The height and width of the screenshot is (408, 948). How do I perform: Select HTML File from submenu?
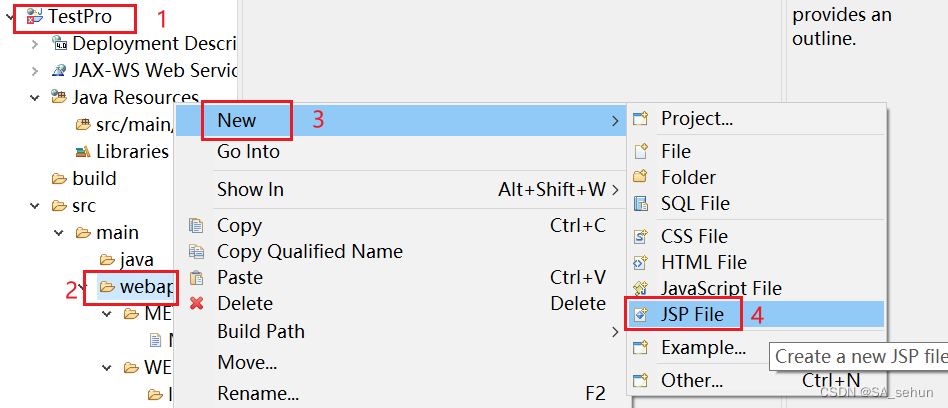click(703, 263)
